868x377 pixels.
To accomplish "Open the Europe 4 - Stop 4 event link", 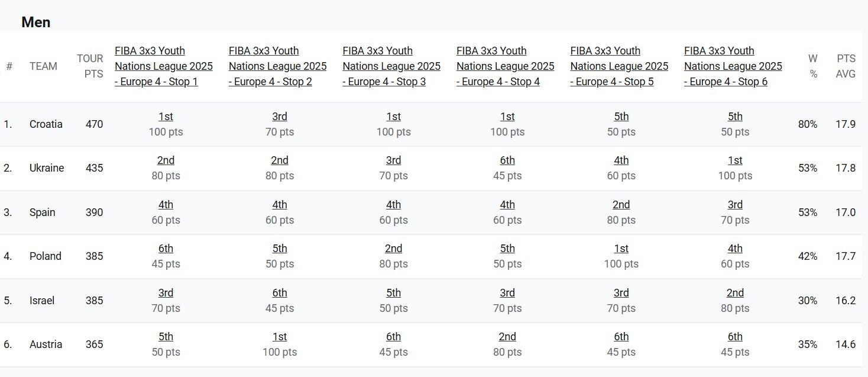I will [505, 66].
